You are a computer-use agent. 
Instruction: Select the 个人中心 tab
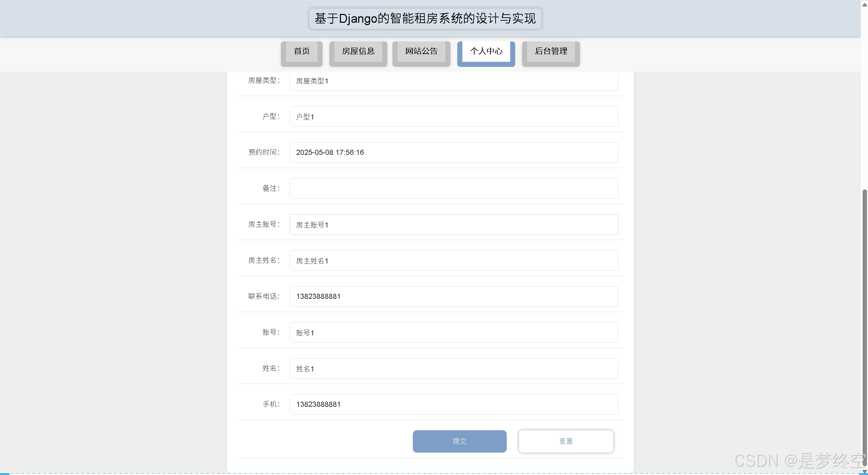(486, 52)
